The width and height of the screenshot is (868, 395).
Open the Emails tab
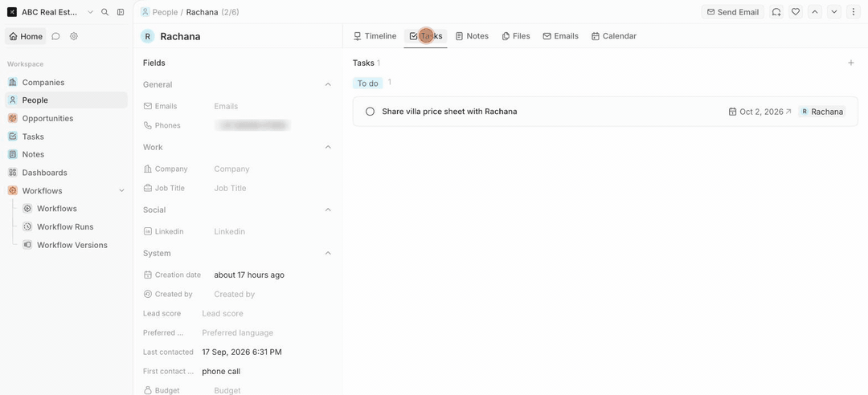click(560, 36)
